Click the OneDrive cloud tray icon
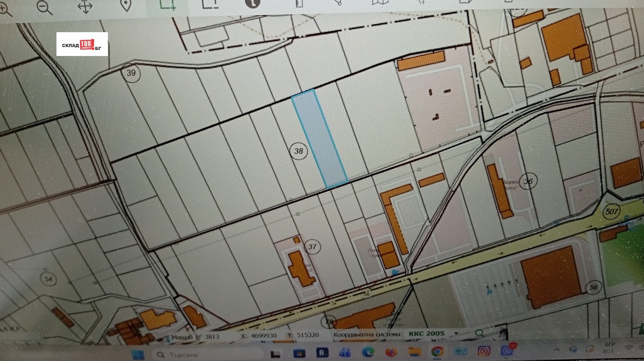 pos(573,349)
